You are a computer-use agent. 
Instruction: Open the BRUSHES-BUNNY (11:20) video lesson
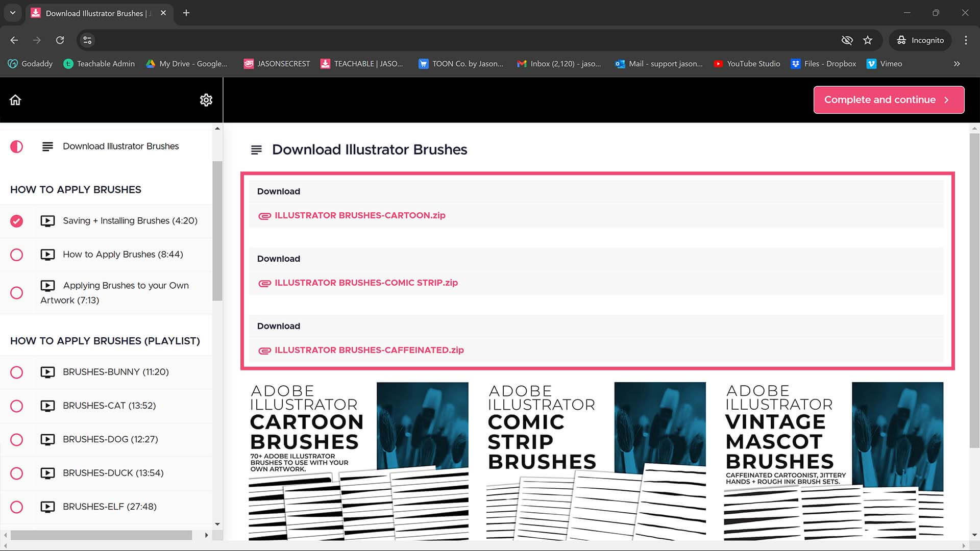[x=115, y=372]
